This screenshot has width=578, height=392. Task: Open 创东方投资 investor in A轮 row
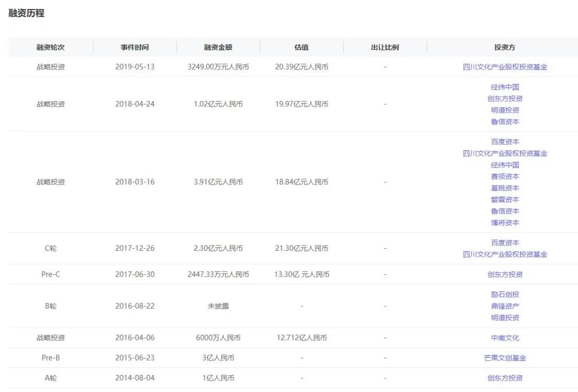pos(505,378)
